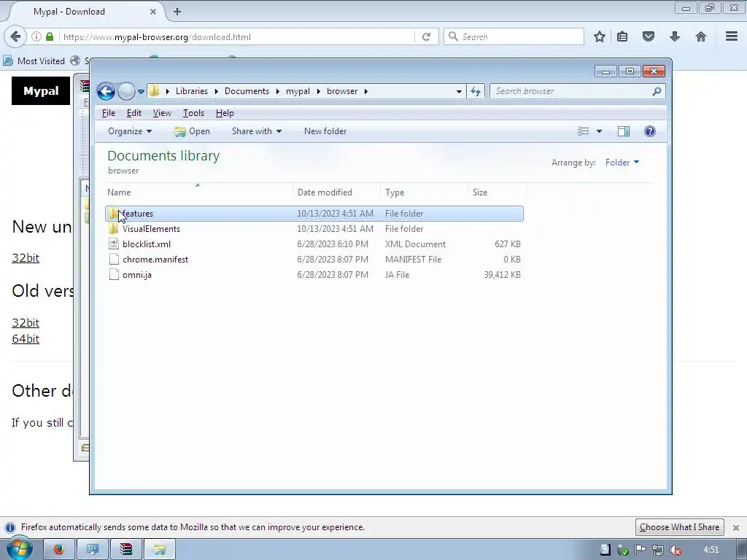Open Explorer help question mark icon
This screenshot has height=560, width=747.
[650, 131]
